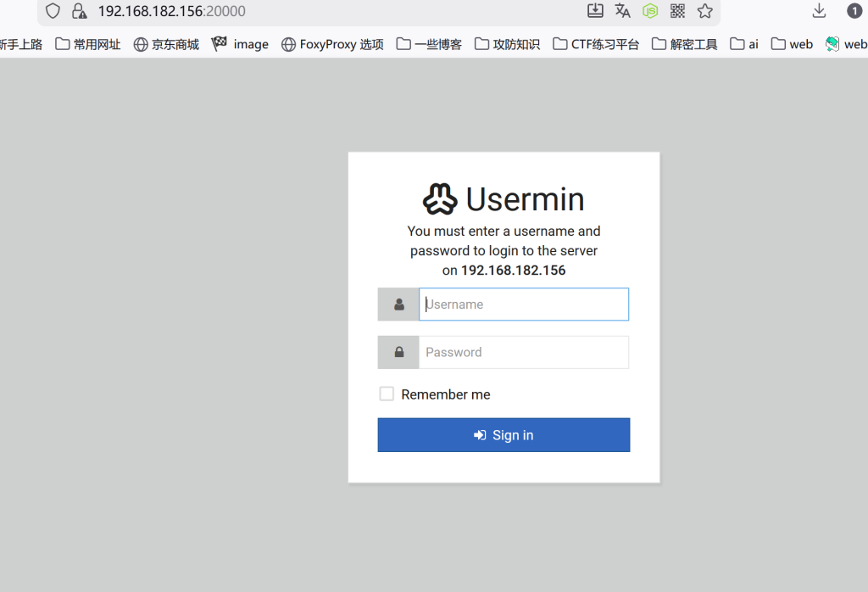Click the green Node.js extension icon
This screenshot has height=592, width=868.
coord(650,10)
